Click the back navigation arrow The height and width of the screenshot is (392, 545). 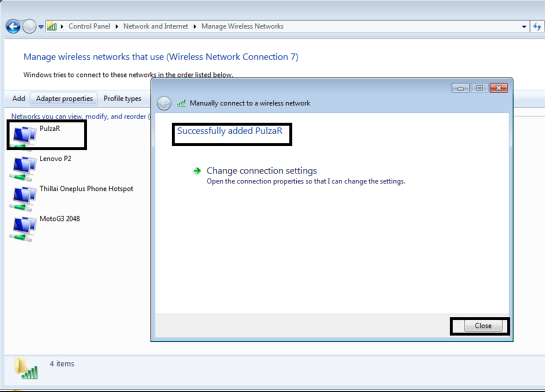(13, 26)
